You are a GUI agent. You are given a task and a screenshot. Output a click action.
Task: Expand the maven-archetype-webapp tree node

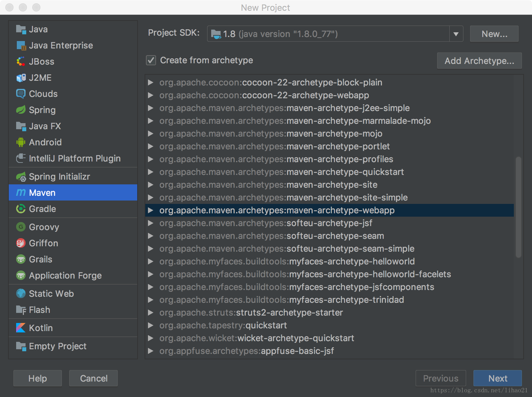point(151,210)
